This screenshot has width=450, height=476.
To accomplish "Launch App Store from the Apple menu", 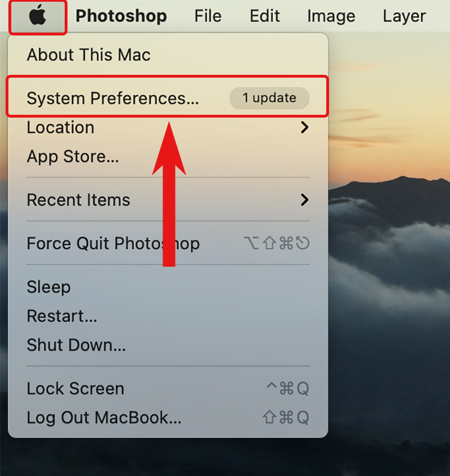I will (73, 156).
